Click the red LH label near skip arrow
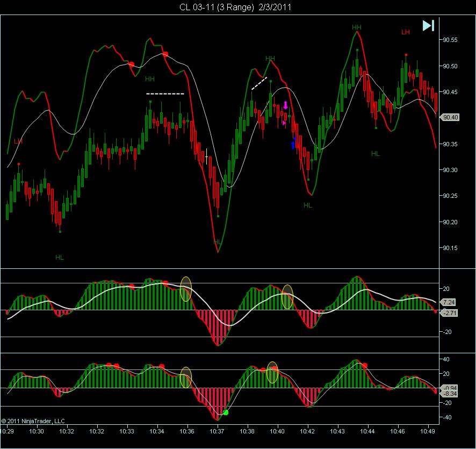Screen dimensions: 476x449 [406, 32]
